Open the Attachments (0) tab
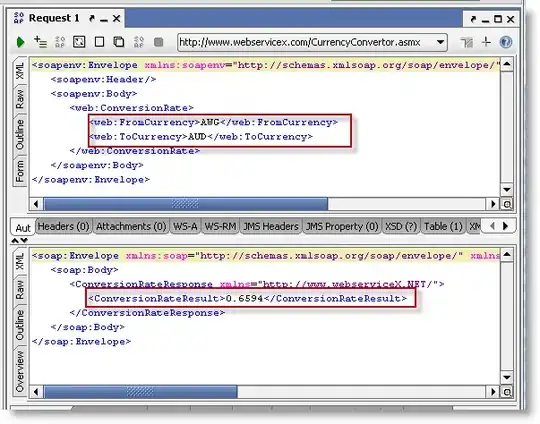Screen dimensions: 540x424 [131, 226]
